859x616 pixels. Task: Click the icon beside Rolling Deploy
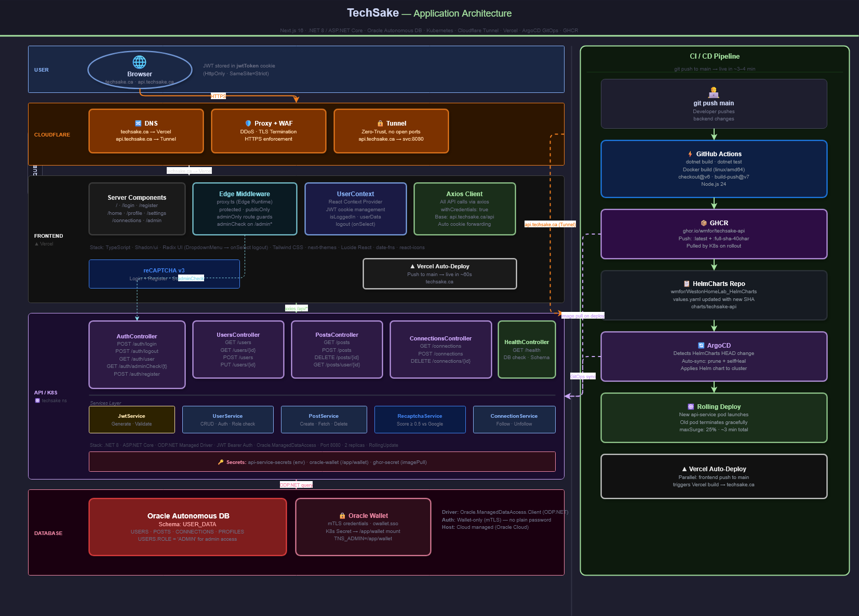[691, 407]
